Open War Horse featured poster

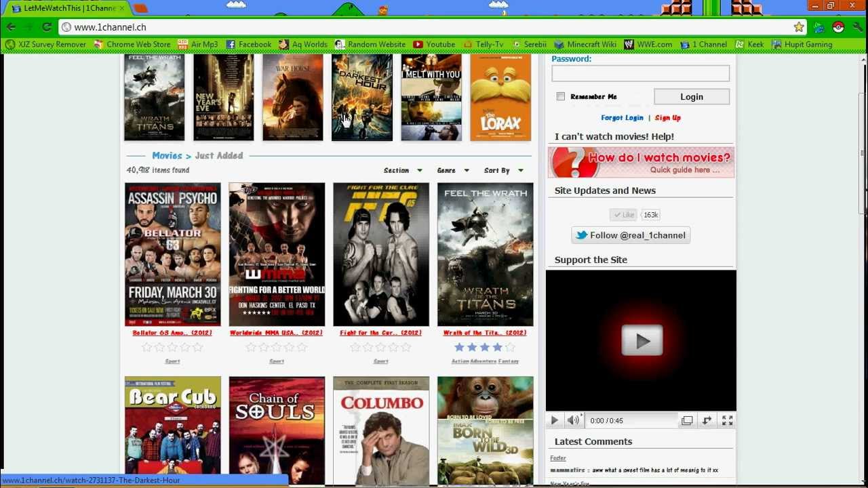(293, 98)
